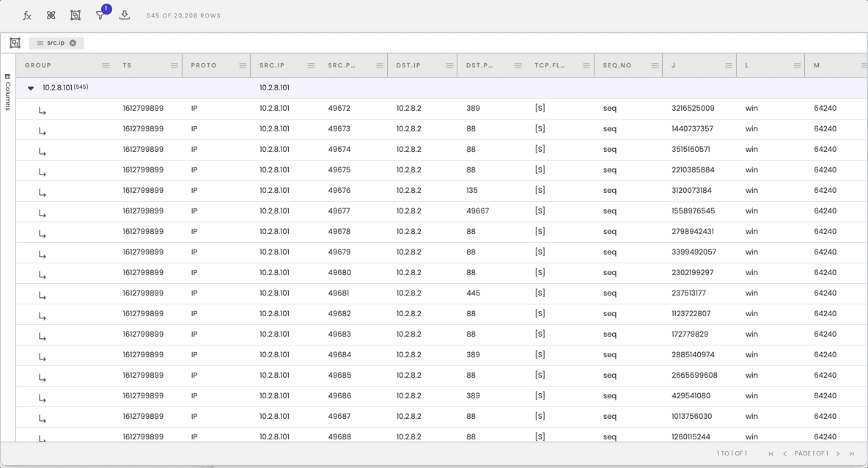Select destination port cell 135
Screen dimensions: 868x468
pos(471,191)
